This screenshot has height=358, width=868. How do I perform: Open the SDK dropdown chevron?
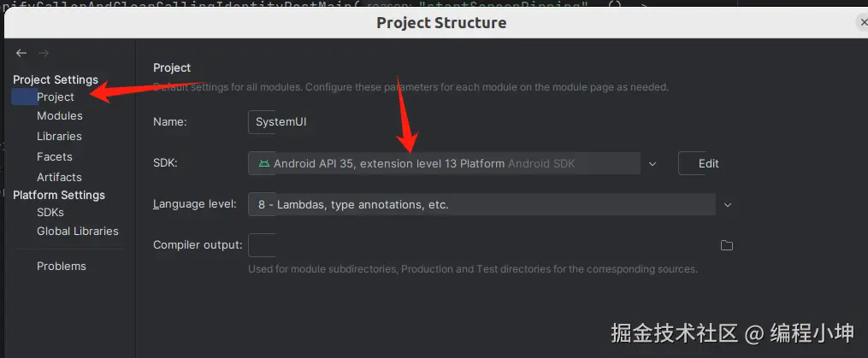click(652, 163)
